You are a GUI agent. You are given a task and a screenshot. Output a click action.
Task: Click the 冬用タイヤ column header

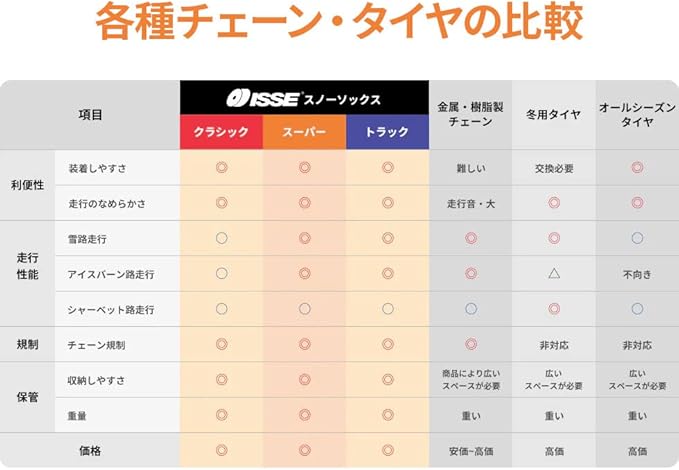click(554, 114)
